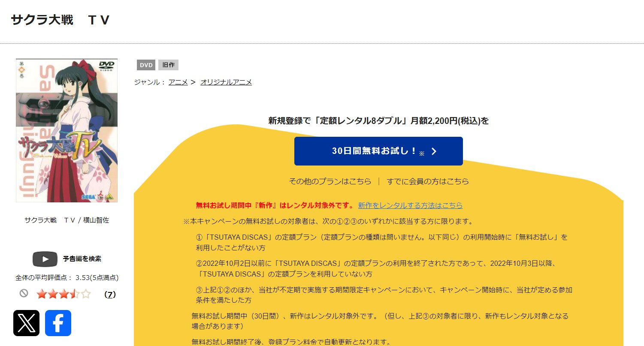Click the ジャンル： label
The height and width of the screenshot is (346, 644).
pyautogui.click(x=150, y=82)
